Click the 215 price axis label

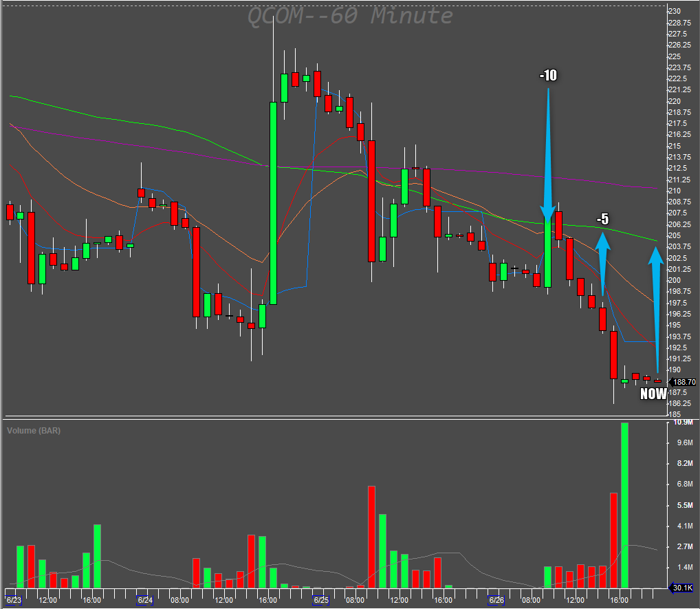pyautogui.click(x=675, y=146)
